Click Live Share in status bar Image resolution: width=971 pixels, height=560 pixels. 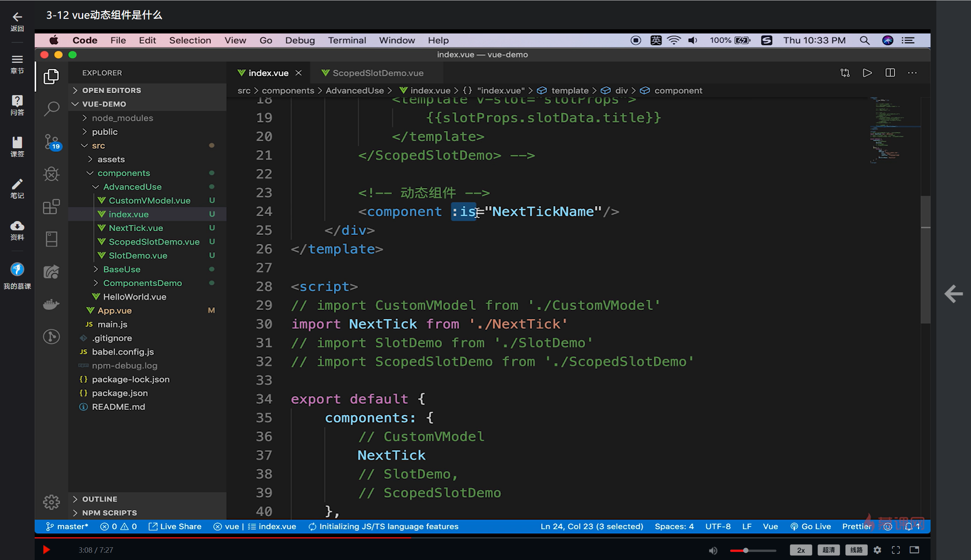[x=175, y=526]
